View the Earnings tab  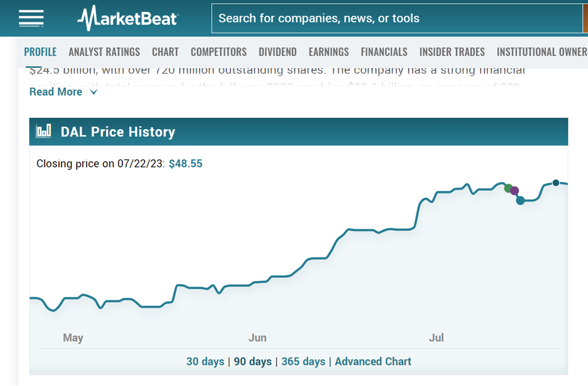329,52
